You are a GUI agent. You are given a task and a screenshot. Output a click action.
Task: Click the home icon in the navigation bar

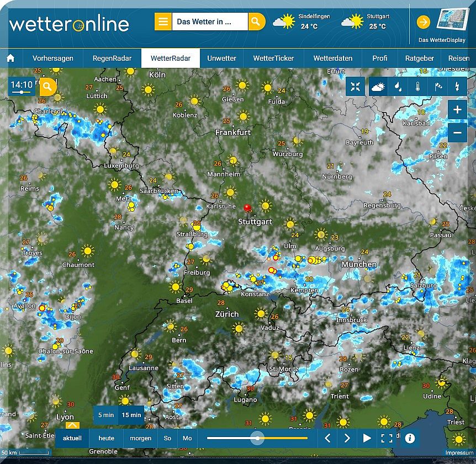tap(10, 58)
